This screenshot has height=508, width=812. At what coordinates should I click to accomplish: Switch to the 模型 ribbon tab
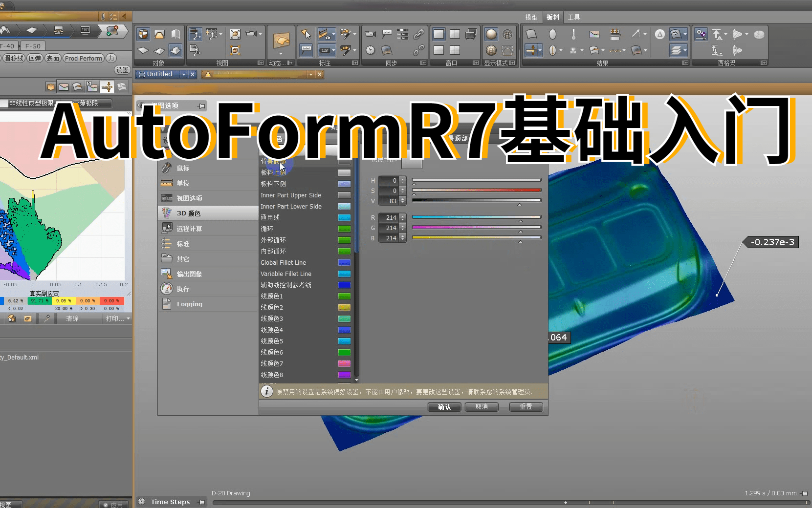click(531, 17)
